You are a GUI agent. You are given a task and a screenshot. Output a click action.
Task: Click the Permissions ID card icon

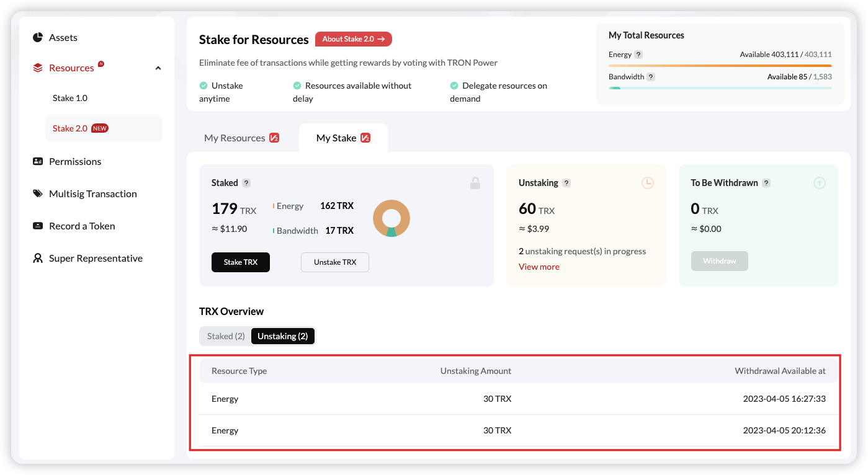coord(38,161)
